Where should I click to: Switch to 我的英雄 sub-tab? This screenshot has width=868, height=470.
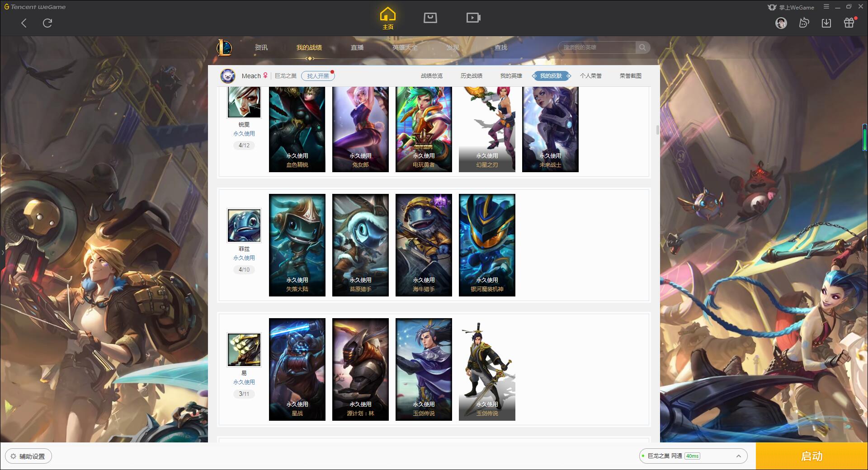point(511,76)
